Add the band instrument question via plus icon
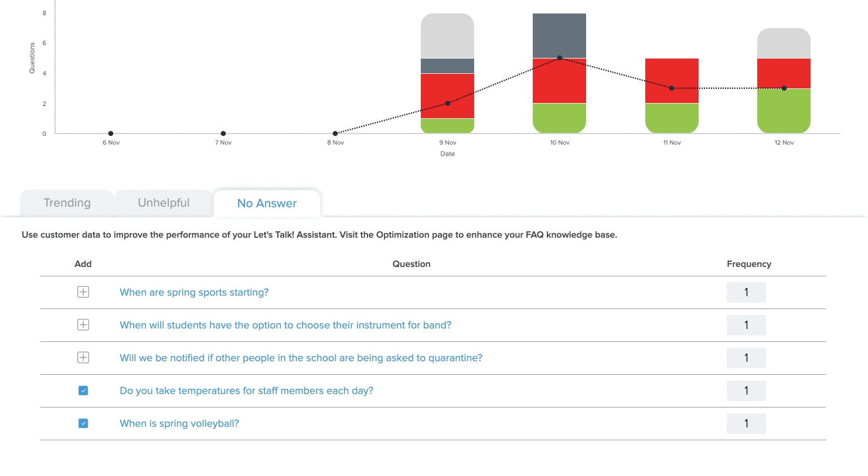868x476 pixels. pos(83,325)
